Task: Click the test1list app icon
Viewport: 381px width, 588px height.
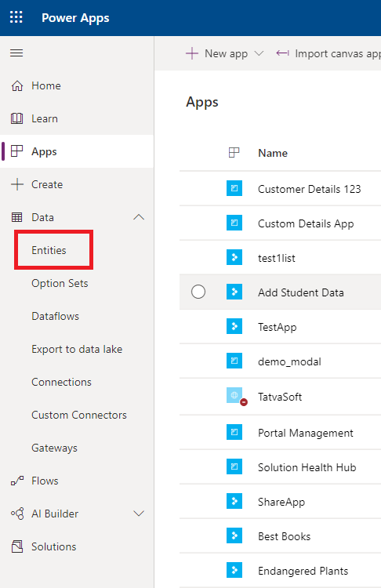Action: tap(234, 257)
